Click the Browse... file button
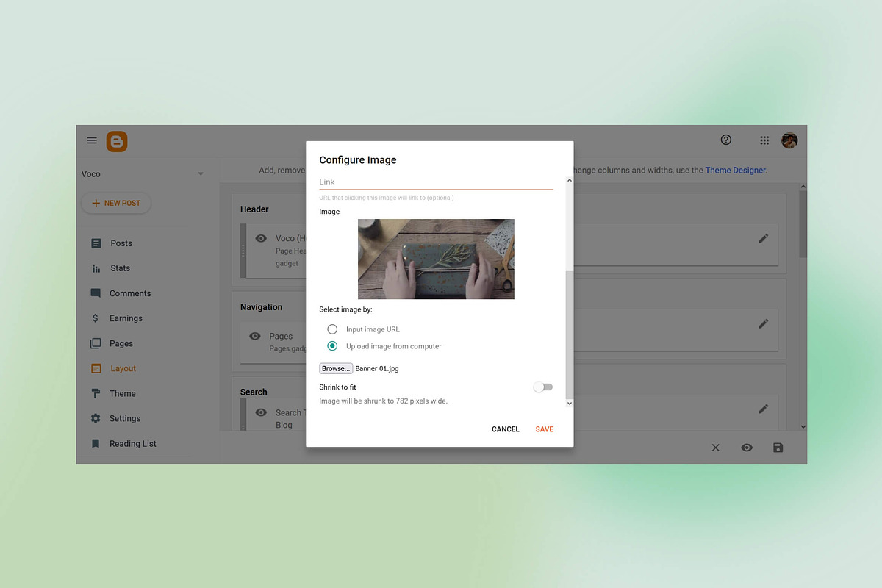The height and width of the screenshot is (588, 882). (x=336, y=368)
